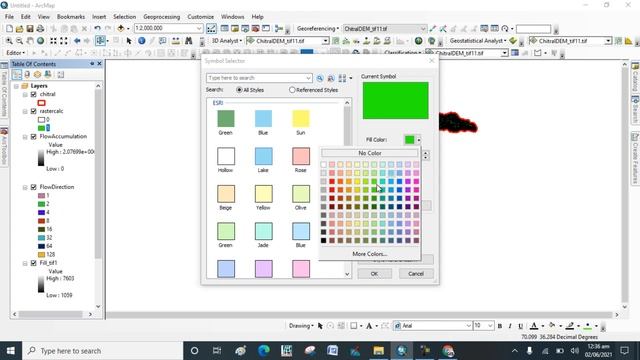640x360 pixels.
Task: Click the Geostatistical Wizard icon
Action: [x=513, y=41]
